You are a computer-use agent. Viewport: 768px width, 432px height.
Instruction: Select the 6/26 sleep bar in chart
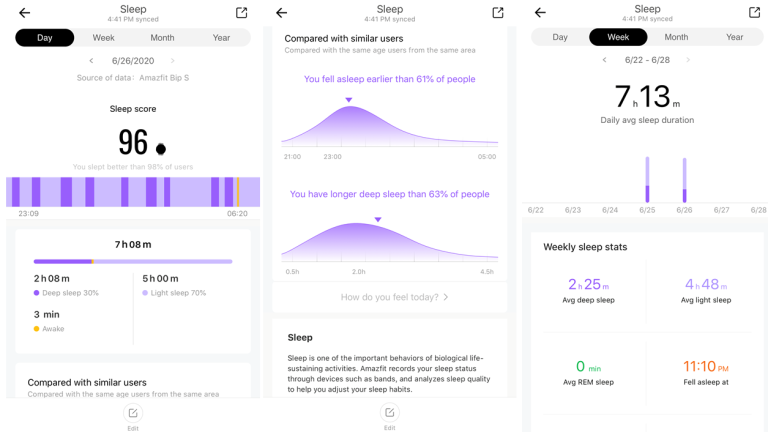click(x=684, y=180)
